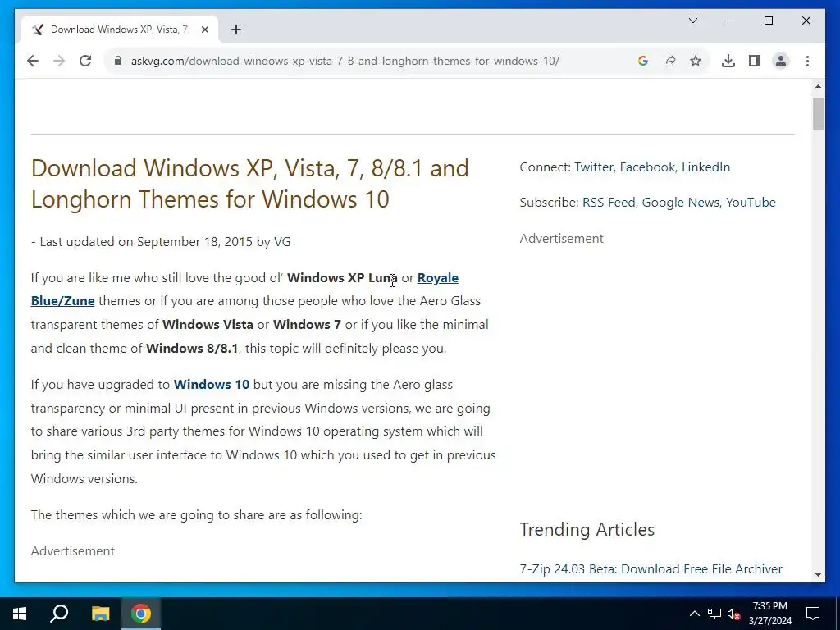Open the Facebook link

(647, 167)
